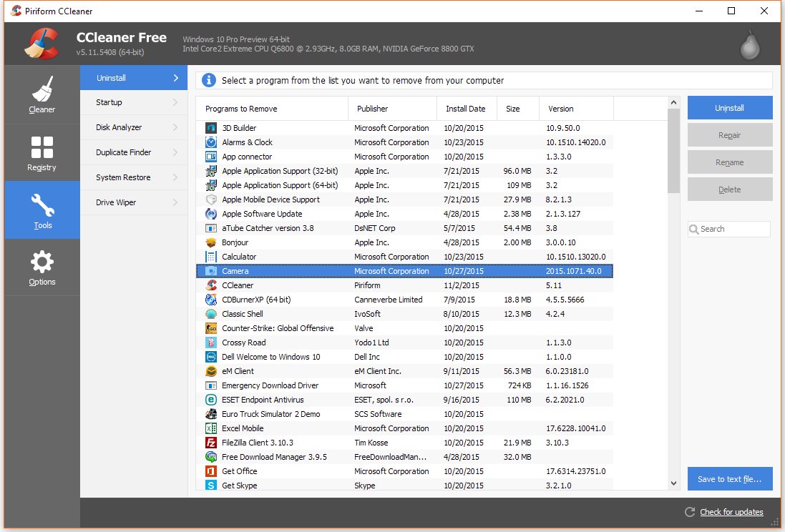Screen dimensions: 785x532
Task: Open Options via the gear icon
Action: [x=41, y=262]
